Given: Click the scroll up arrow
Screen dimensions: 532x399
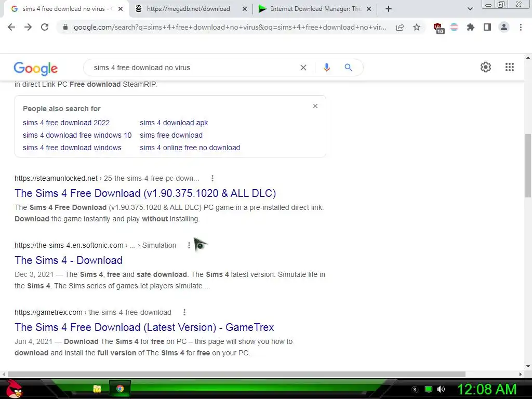Looking at the screenshot, I should 528,58.
